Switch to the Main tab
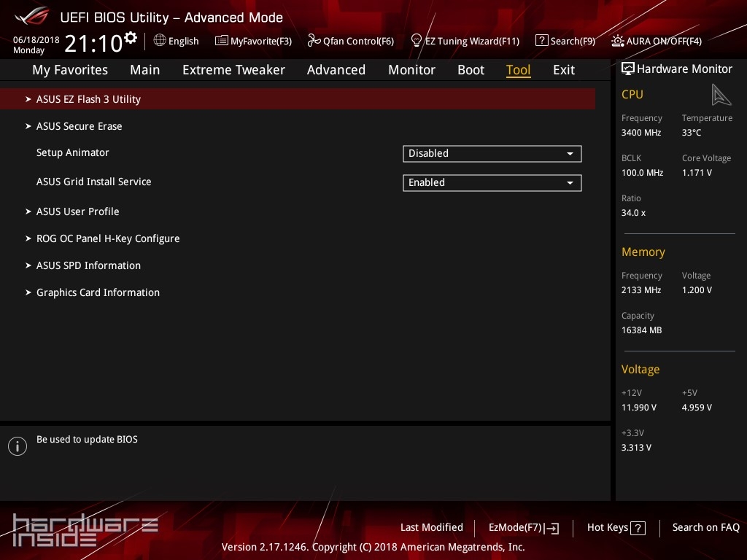Viewport: 747px width, 560px height. (x=145, y=70)
